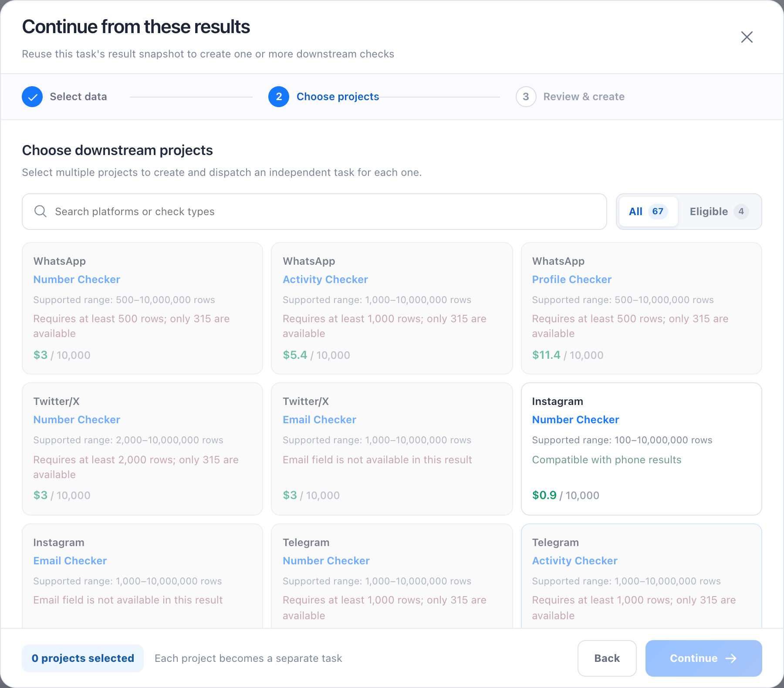
Task: Select the Instagram Number Checker card
Action: click(x=641, y=449)
